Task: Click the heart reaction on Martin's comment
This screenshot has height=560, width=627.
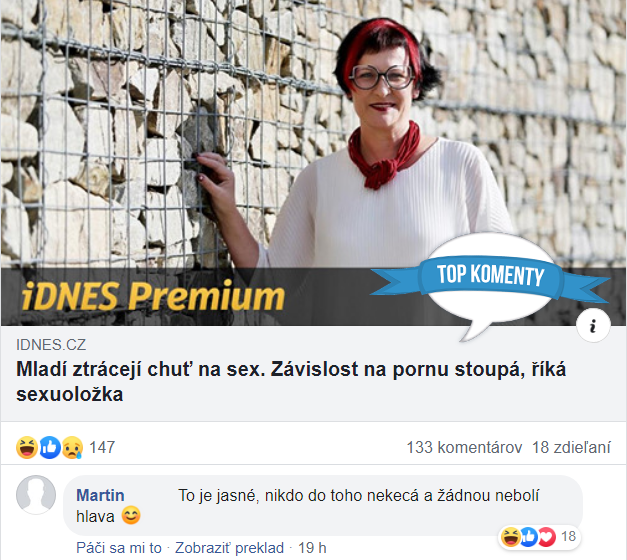Action: (x=547, y=536)
